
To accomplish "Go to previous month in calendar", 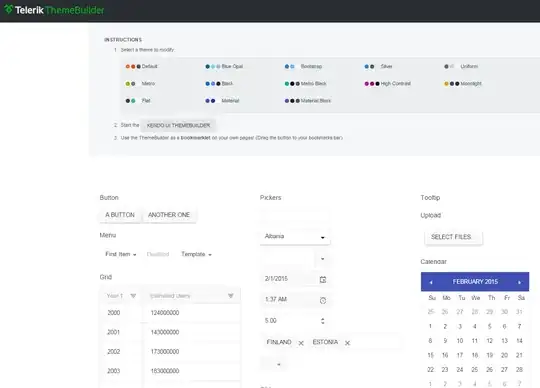I will point(431,282).
